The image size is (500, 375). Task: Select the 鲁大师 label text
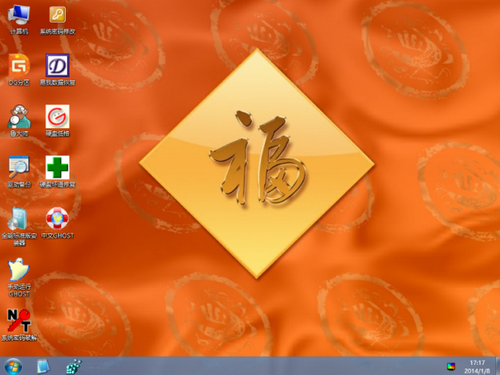19,133
